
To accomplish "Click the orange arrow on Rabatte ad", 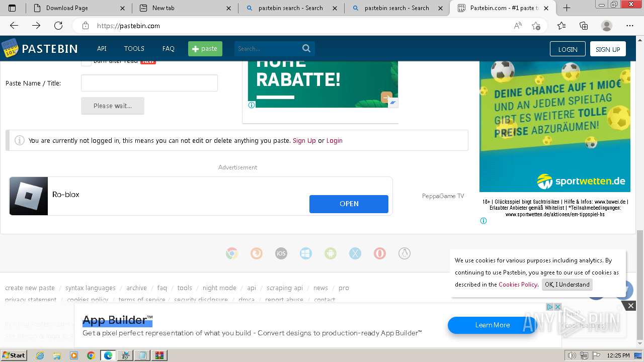I will (x=386, y=98).
